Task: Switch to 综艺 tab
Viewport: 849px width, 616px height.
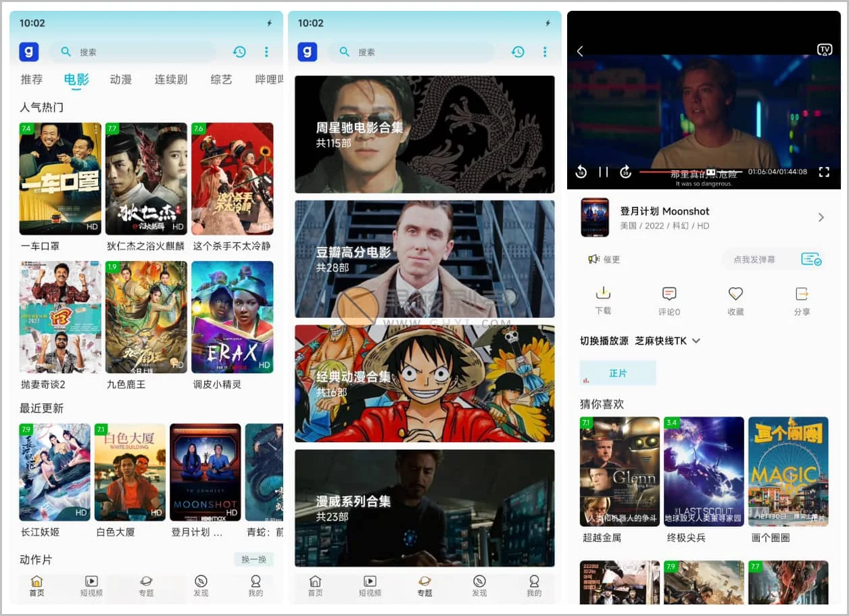Action: [x=221, y=80]
